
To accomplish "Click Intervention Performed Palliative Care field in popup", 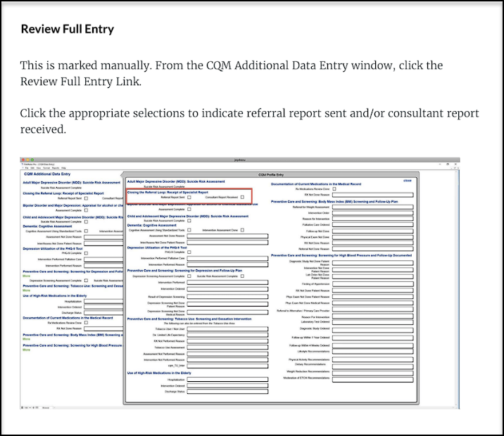I will pos(227,259).
